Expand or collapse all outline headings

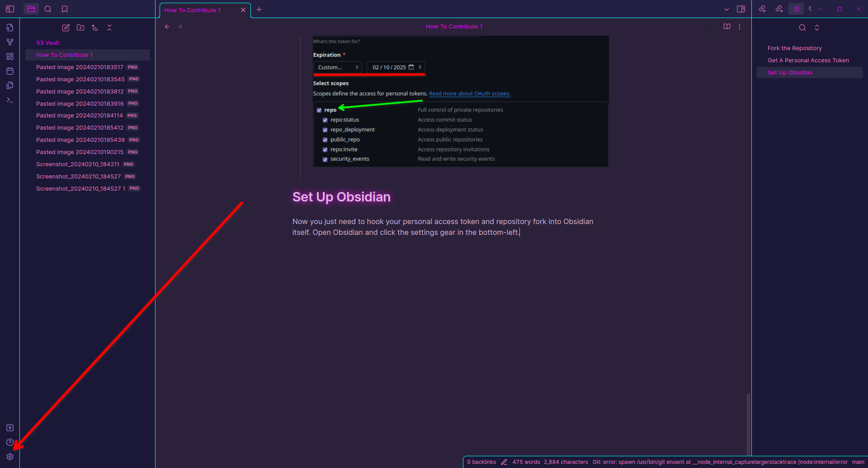(817, 28)
